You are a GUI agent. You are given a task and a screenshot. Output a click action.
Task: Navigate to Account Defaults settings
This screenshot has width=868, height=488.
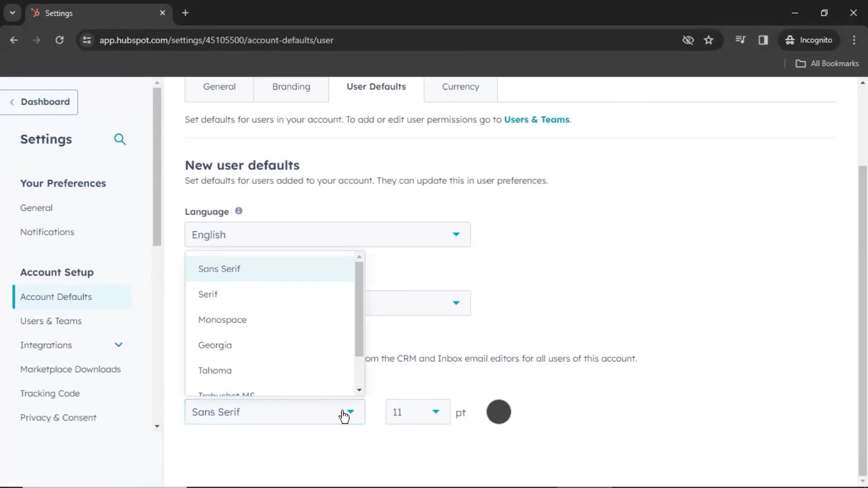coord(56,296)
